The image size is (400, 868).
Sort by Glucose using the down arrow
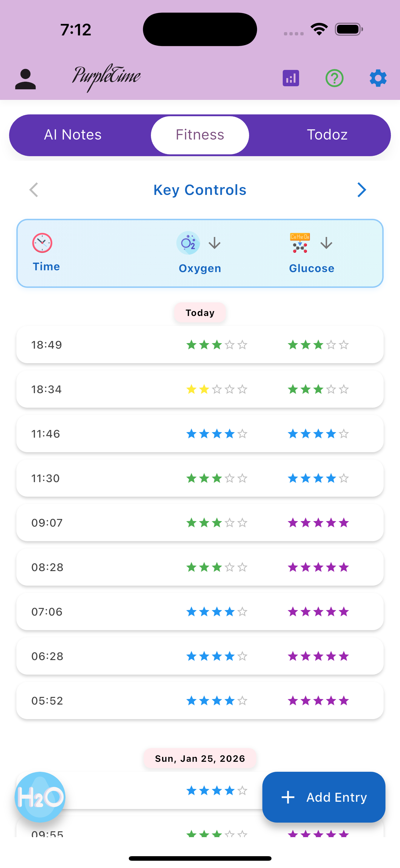[326, 243]
